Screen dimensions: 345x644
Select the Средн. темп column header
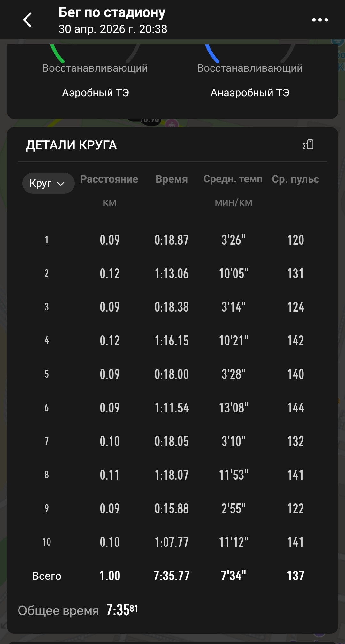click(x=233, y=179)
